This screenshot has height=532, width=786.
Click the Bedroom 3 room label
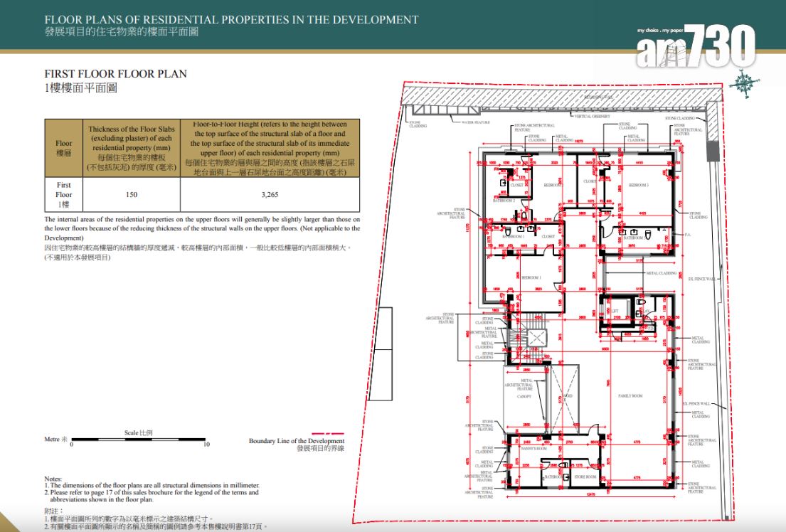tap(639, 185)
